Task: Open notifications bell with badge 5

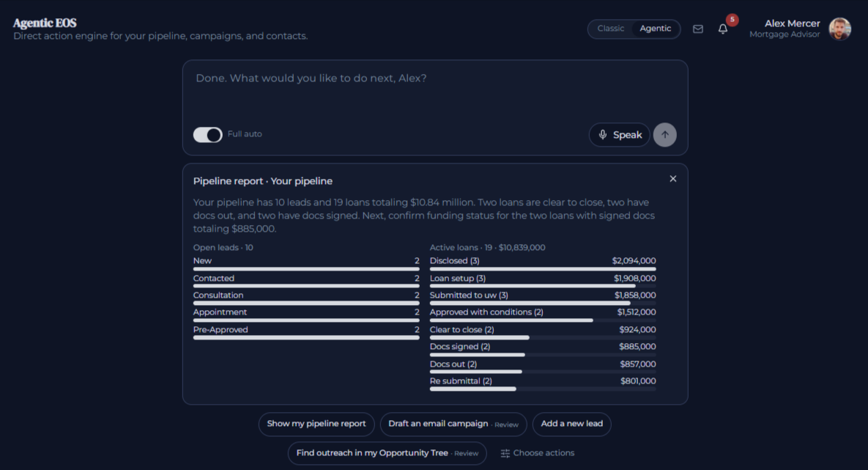Action: 723,29
